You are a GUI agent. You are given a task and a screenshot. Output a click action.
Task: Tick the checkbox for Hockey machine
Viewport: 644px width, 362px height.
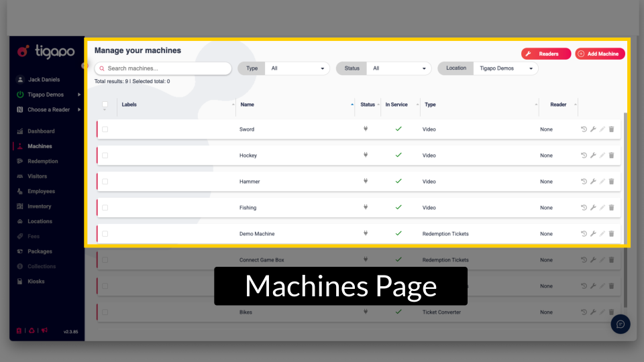point(105,156)
